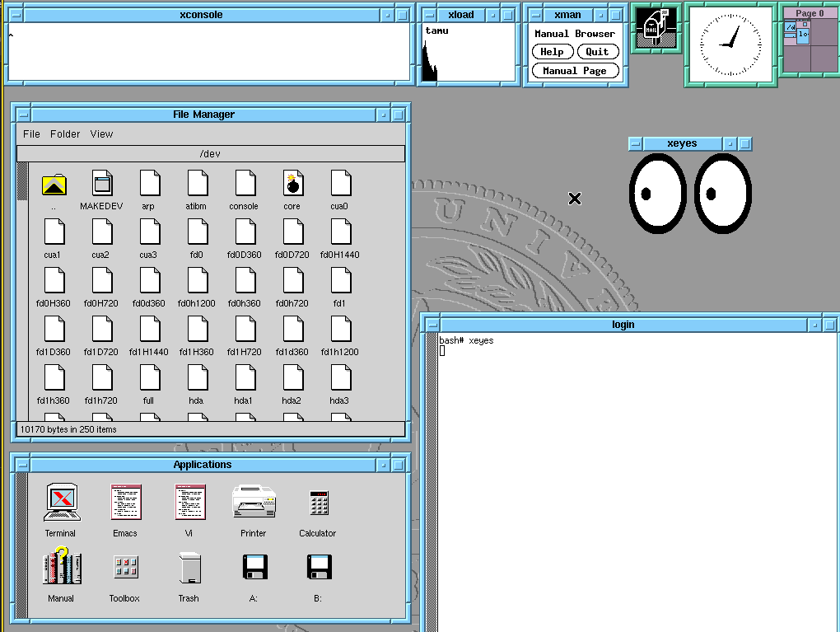Select the console file icon
Viewport: 840px width, 632px height.
pyautogui.click(x=245, y=183)
